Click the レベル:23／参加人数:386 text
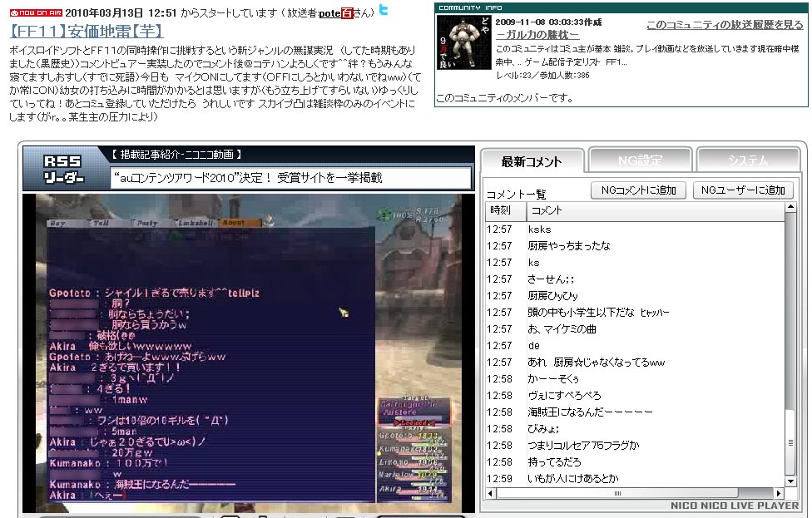This screenshot has height=518, width=812. pos(542,76)
